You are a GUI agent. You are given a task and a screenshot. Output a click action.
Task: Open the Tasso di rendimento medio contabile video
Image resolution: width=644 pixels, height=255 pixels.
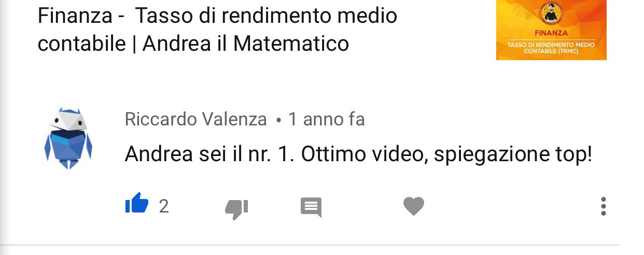click(x=218, y=30)
